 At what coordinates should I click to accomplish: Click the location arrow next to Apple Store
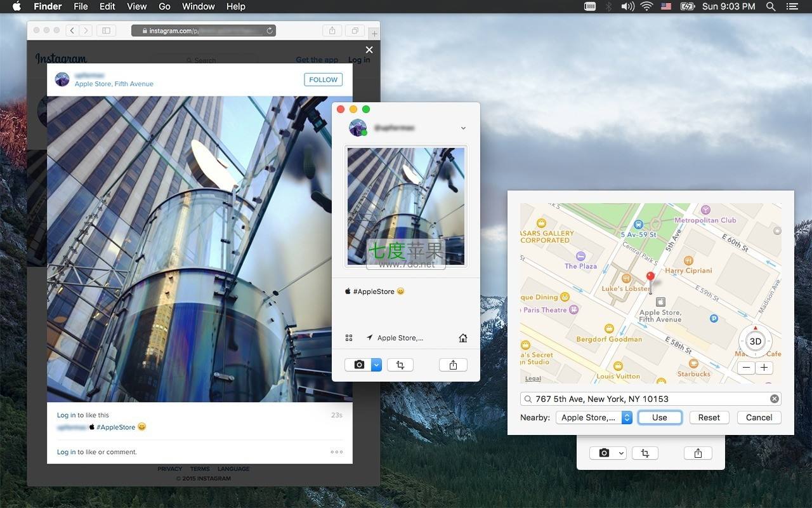pyautogui.click(x=370, y=338)
